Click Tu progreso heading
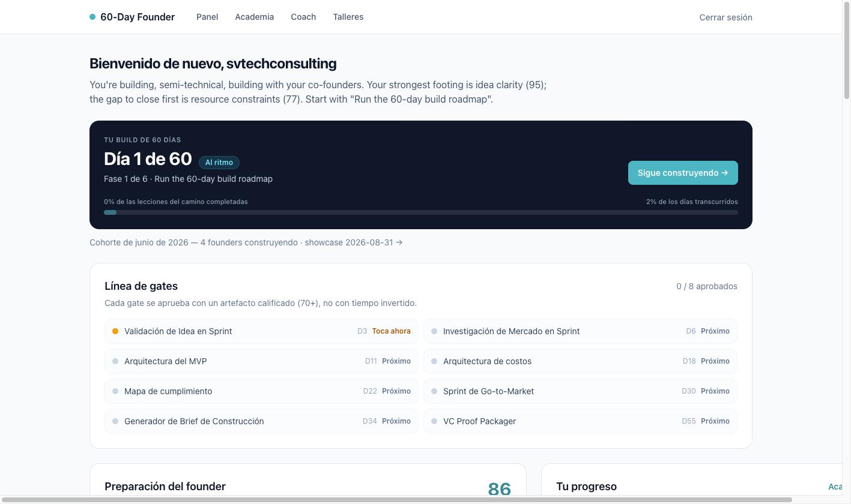 tap(587, 487)
